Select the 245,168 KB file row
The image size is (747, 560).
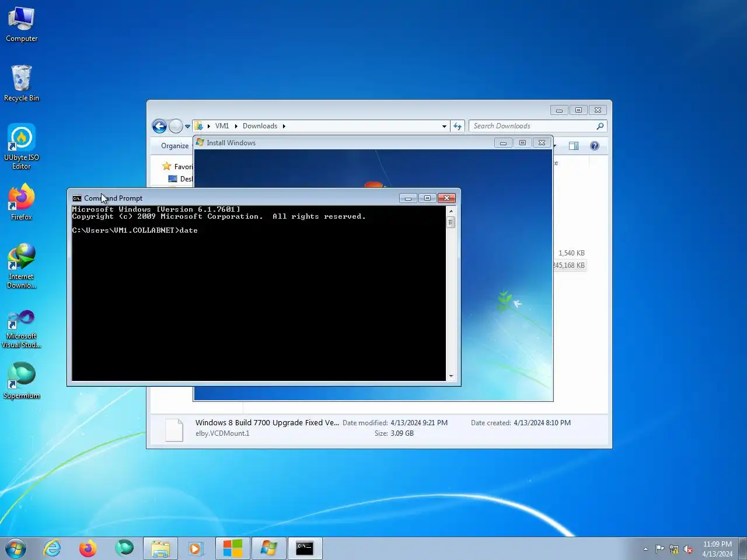point(570,265)
